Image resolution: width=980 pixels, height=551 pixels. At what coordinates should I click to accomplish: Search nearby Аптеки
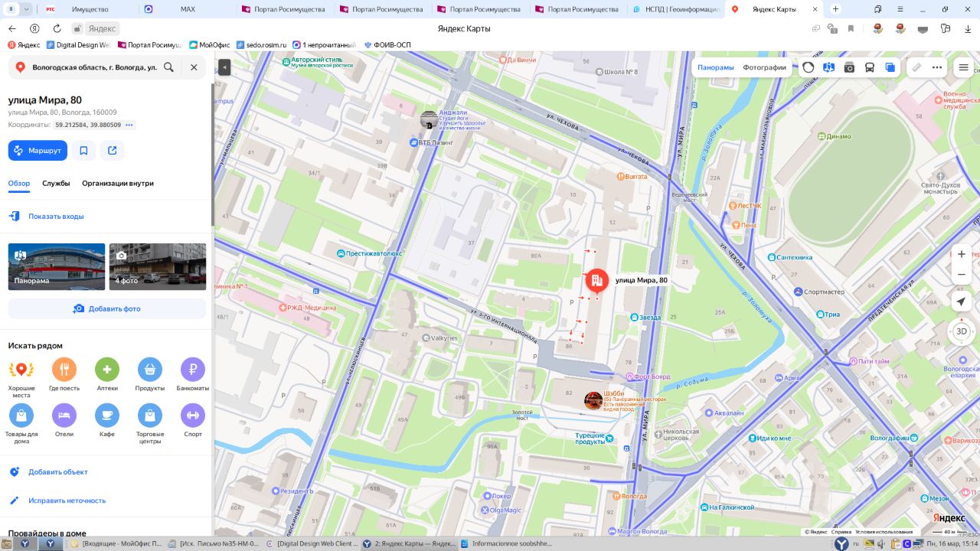(x=107, y=376)
